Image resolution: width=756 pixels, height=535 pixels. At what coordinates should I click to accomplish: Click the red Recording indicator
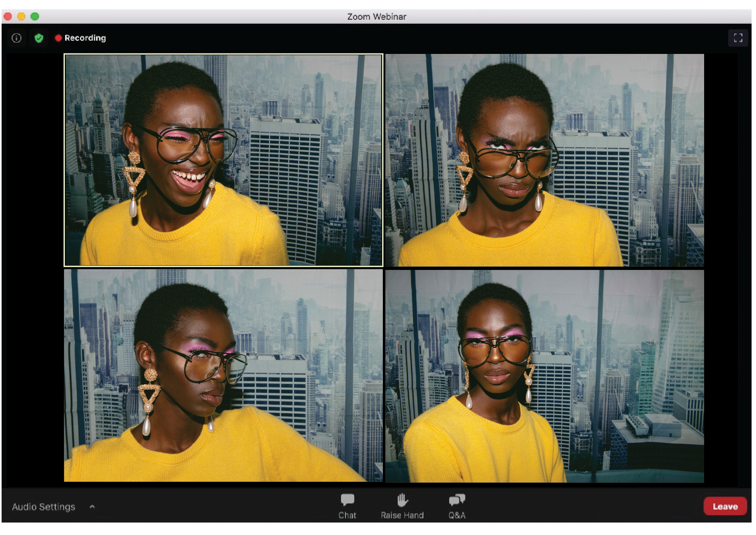pyautogui.click(x=80, y=38)
